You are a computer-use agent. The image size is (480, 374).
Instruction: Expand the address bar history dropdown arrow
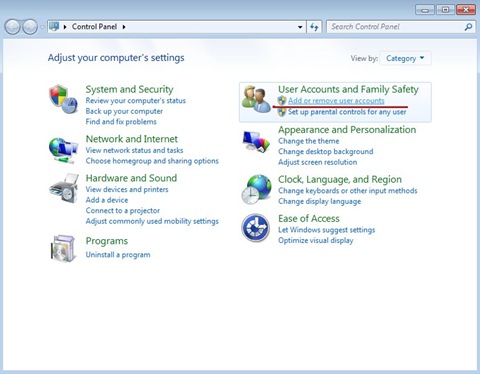click(300, 27)
